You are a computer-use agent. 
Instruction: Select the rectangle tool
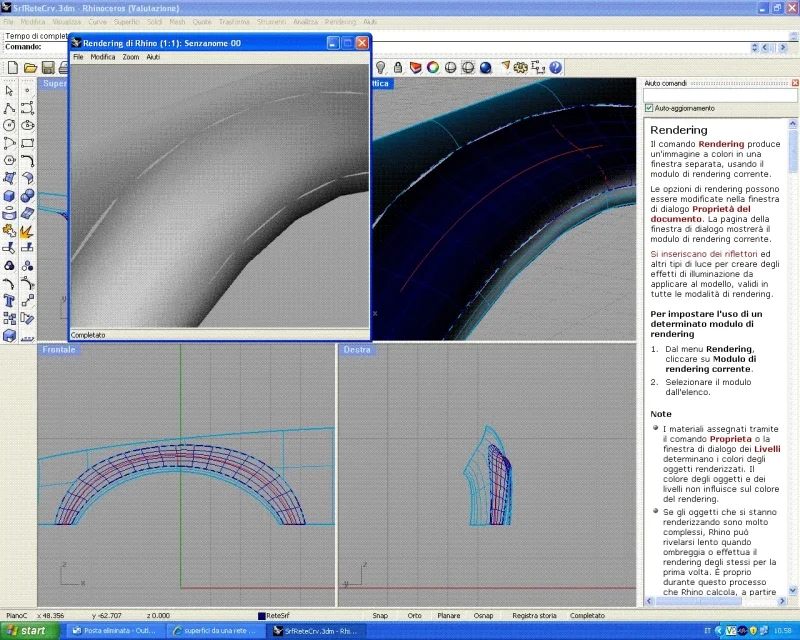pos(28,143)
